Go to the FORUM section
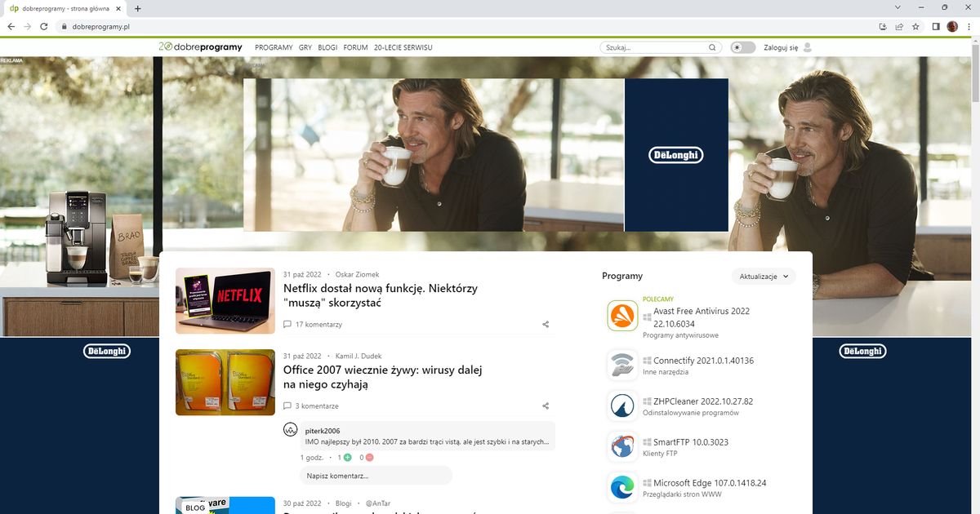The height and width of the screenshot is (514, 980). [355, 47]
